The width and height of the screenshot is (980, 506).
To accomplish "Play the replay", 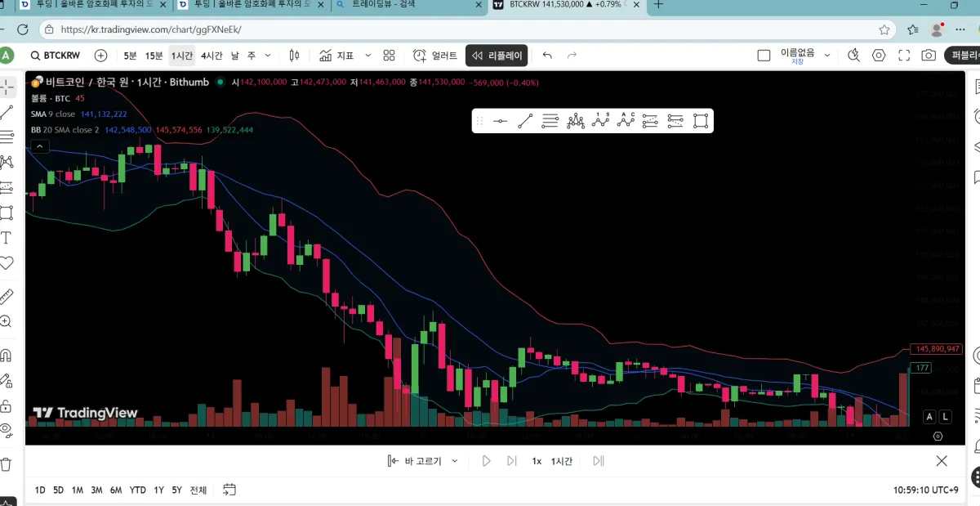I will pos(486,461).
